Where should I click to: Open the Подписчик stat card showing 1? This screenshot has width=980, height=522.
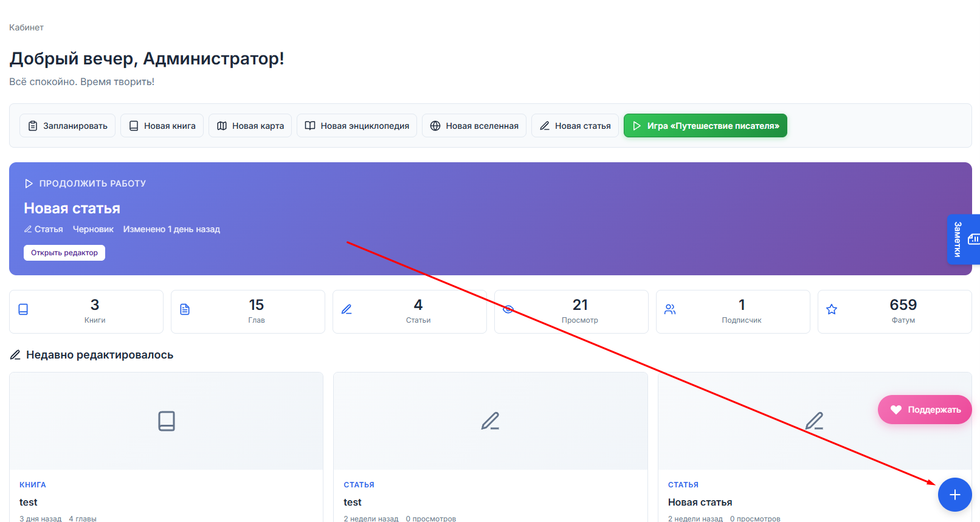pos(733,312)
